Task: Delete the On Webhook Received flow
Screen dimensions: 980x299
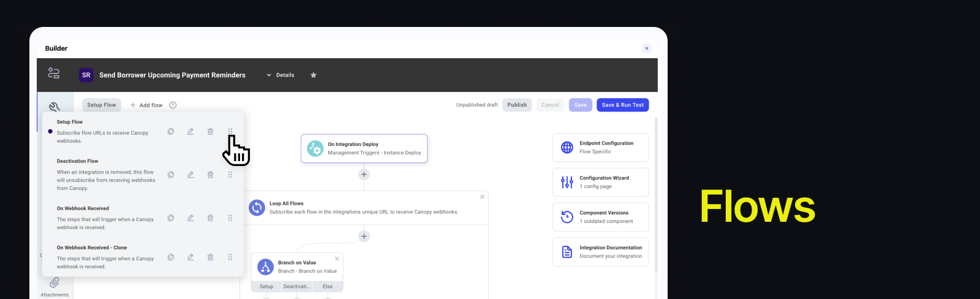Action: point(210,218)
